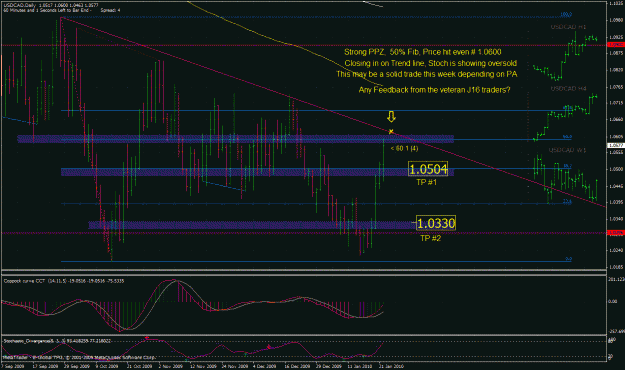The width and height of the screenshot is (625, 370).
Task: Click the 'Minutes Left to Bar End' spread line
Action: pos(61,10)
